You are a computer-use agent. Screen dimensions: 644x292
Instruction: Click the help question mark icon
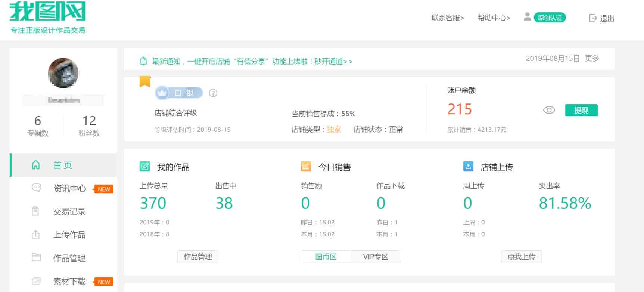pyautogui.click(x=213, y=93)
